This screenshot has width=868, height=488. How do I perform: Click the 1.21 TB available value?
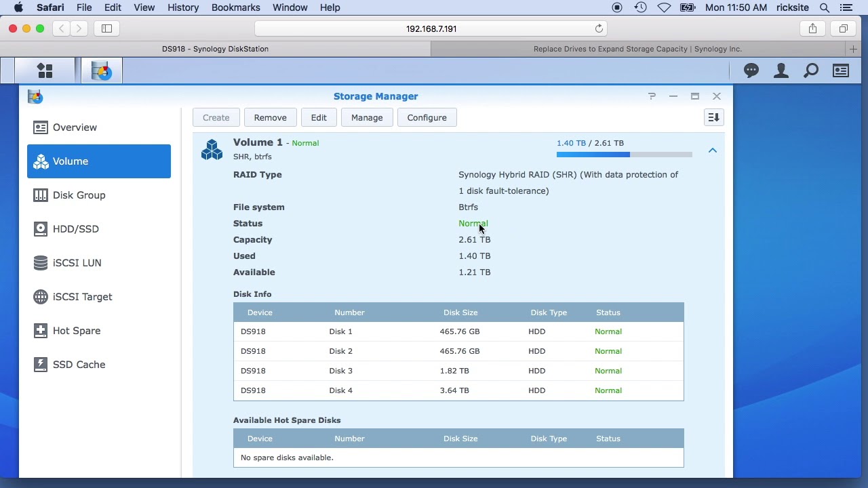tap(474, 272)
